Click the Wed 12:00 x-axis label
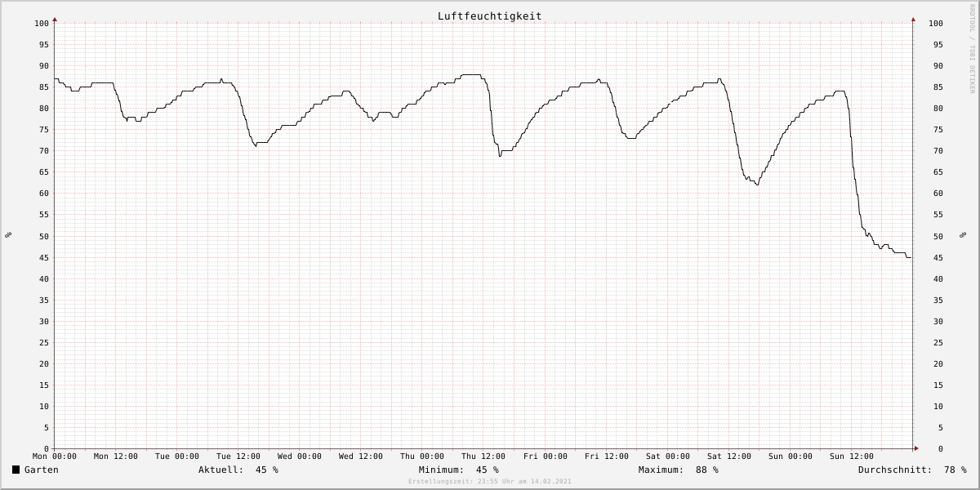 pos(361,457)
